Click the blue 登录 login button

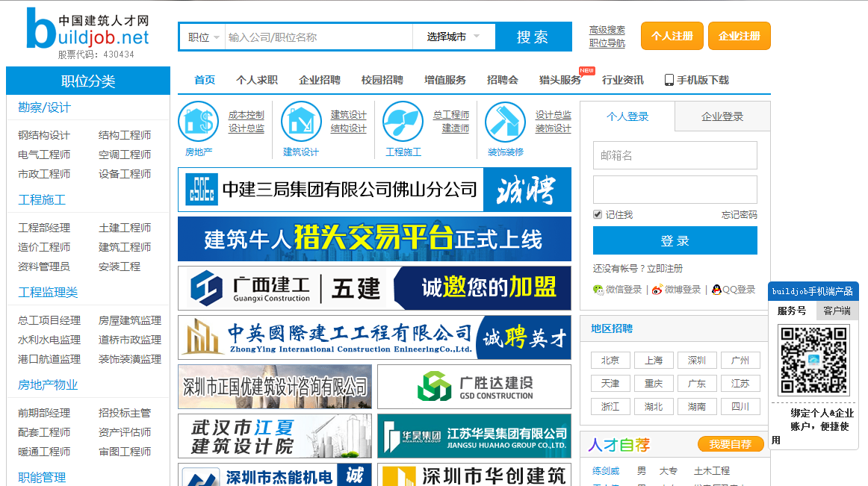point(675,241)
